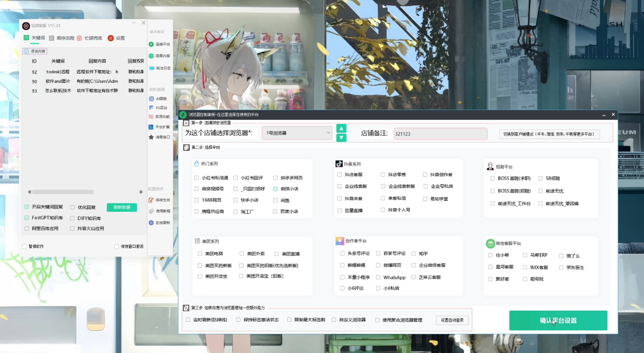Select 知乎 checkbox
This screenshot has height=353, width=644.
click(414, 254)
